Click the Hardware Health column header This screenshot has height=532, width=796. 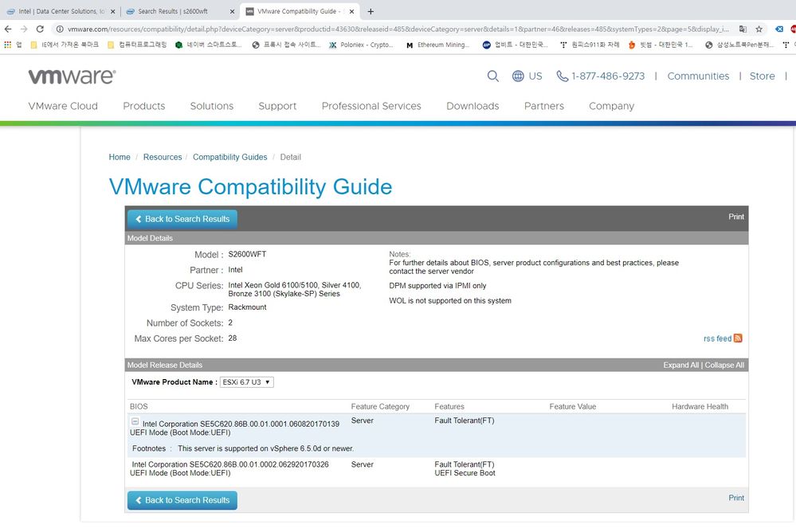[700, 407]
